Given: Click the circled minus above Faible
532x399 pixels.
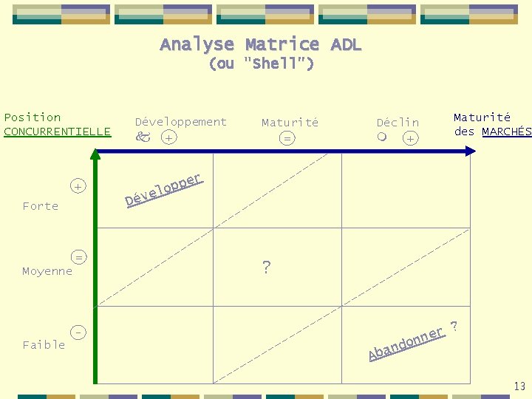Looking at the screenshot, I should (x=78, y=332).
